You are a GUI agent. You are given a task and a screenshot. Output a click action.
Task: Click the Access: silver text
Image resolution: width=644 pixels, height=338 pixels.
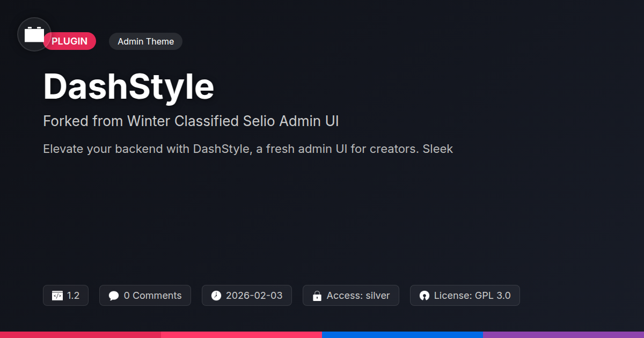click(358, 296)
